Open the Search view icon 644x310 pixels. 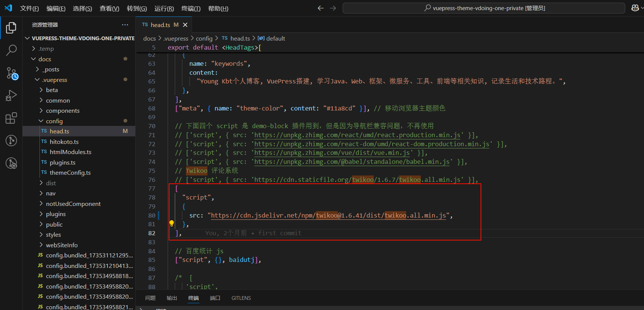pyautogui.click(x=11, y=50)
